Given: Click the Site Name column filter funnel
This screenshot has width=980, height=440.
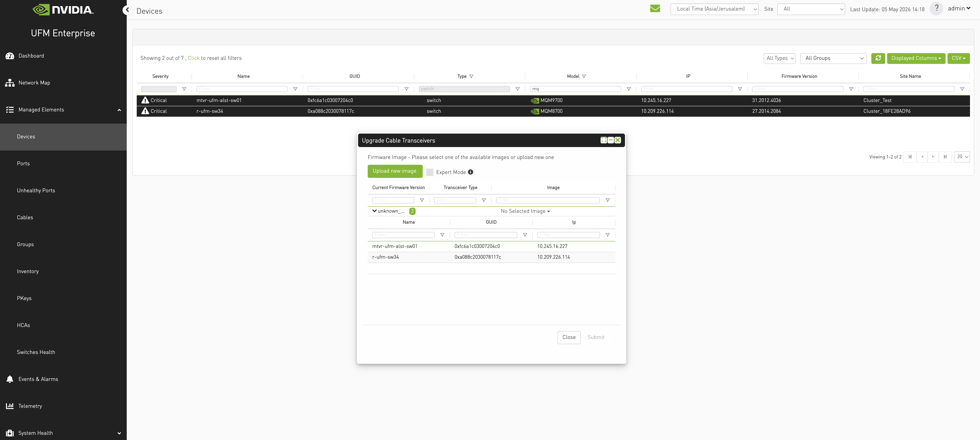Looking at the screenshot, I should coord(962,89).
